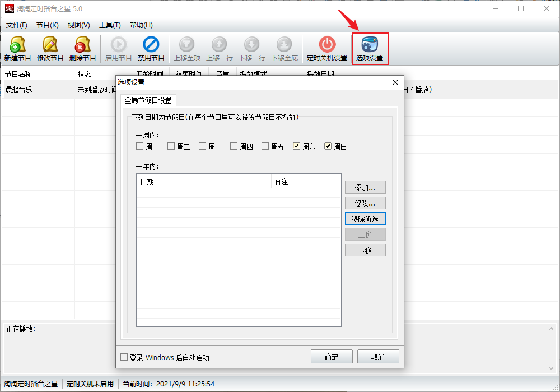
Task: Select the 晨起音乐 program row
Action: point(280,90)
